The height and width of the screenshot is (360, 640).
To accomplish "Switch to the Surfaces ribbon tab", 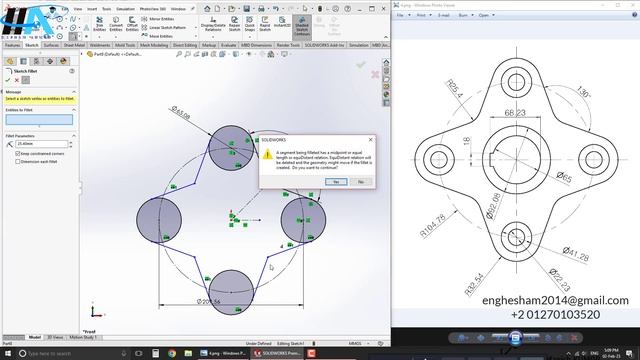I will pos(51,45).
